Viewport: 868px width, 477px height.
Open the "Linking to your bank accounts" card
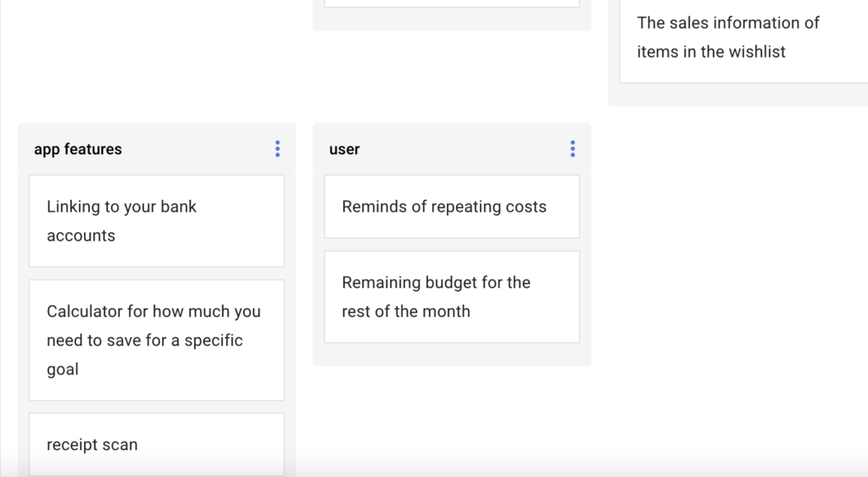(157, 221)
